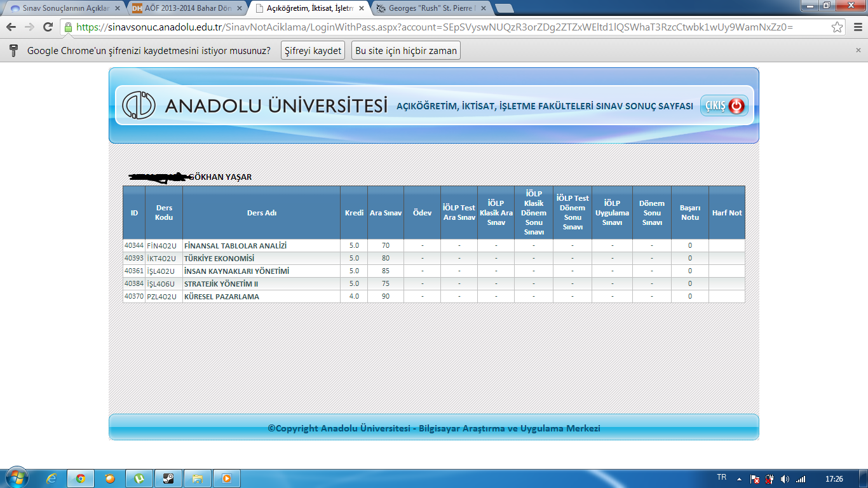The width and height of the screenshot is (868, 488).
Task: Click Bu site için hiçbir zaman button
Action: pos(406,51)
